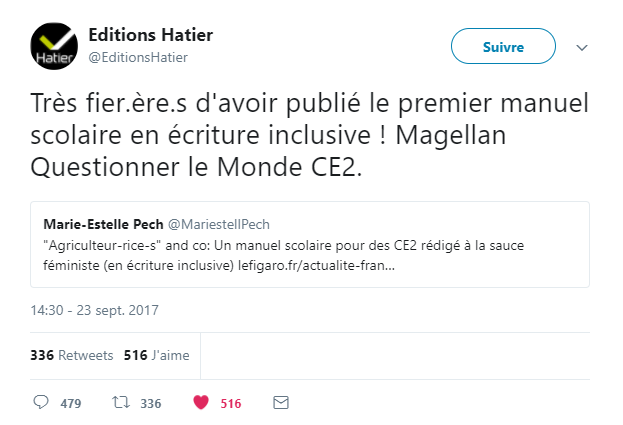Image resolution: width=623 pixels, height=425 pixels.
Task: Click the 336 count beside retweet icon
Action: pos(150,403)
